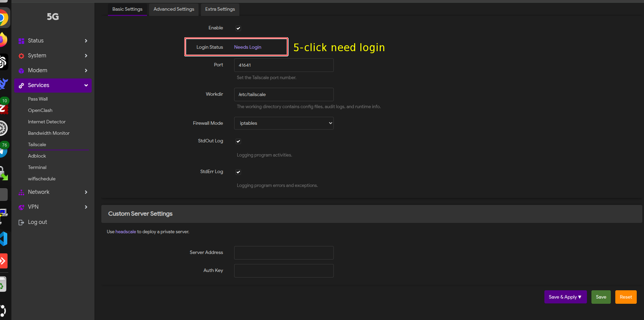Follow the headscale link
644x320 pixels.
126,232
